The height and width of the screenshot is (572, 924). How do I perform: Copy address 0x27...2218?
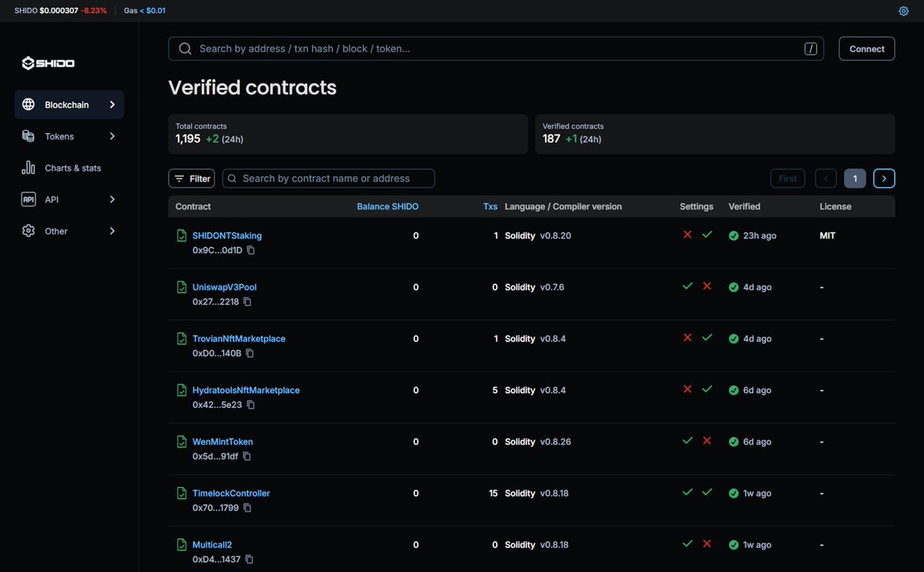[247, 302]
